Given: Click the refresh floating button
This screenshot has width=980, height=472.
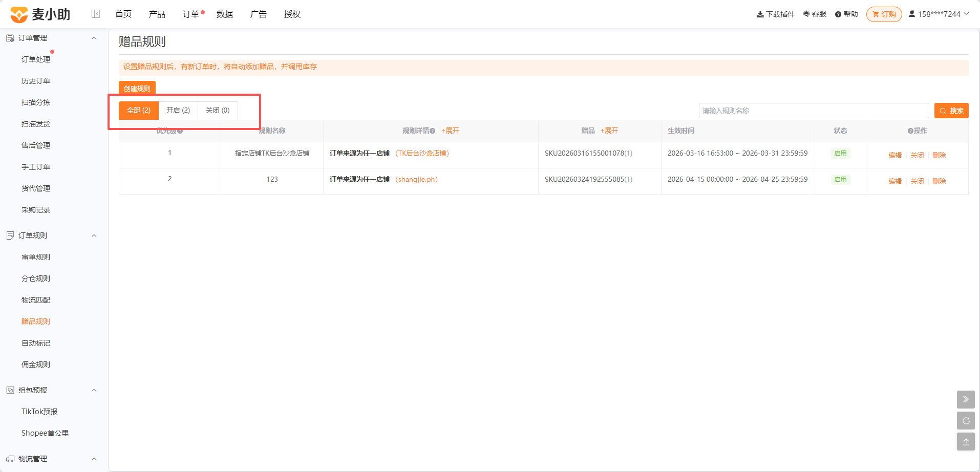Looking at the screenshot, I should click(x=966, y=421).
